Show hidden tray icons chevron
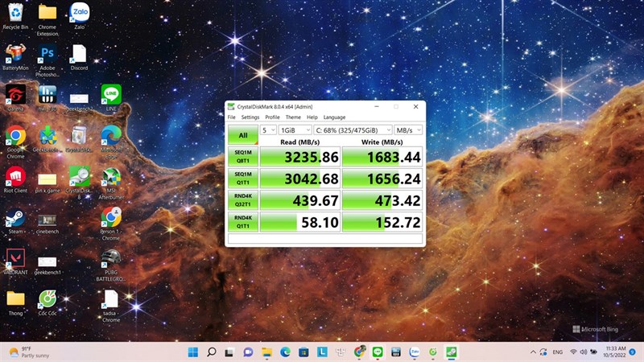 (x=533, y=352)
